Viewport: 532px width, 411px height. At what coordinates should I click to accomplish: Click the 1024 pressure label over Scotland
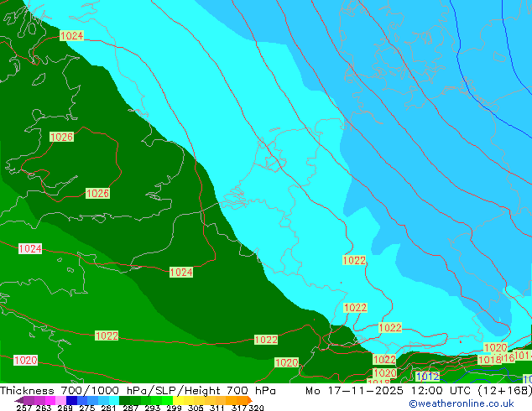[x=71, y=35]
